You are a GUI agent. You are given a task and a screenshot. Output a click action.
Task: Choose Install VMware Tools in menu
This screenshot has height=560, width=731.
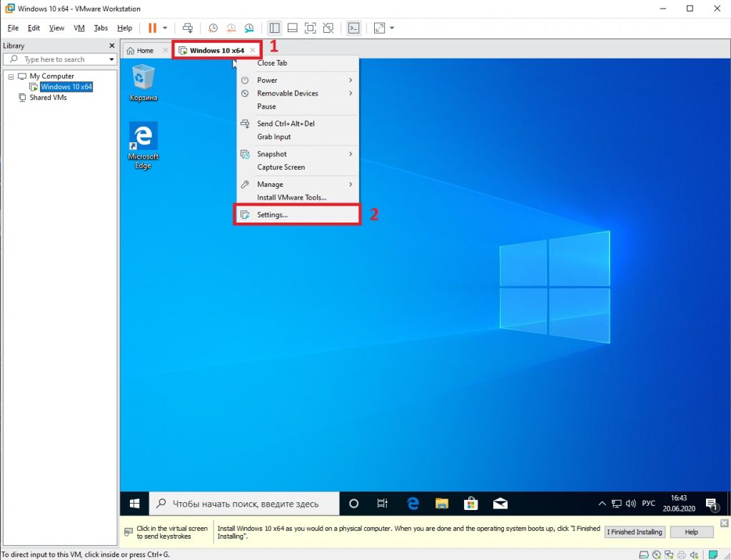298,197
